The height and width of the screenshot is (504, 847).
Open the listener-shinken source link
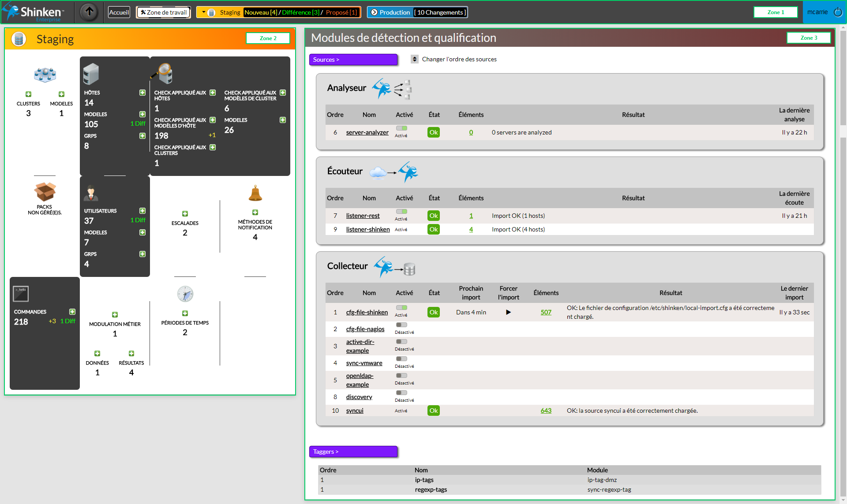click(367, 229)
